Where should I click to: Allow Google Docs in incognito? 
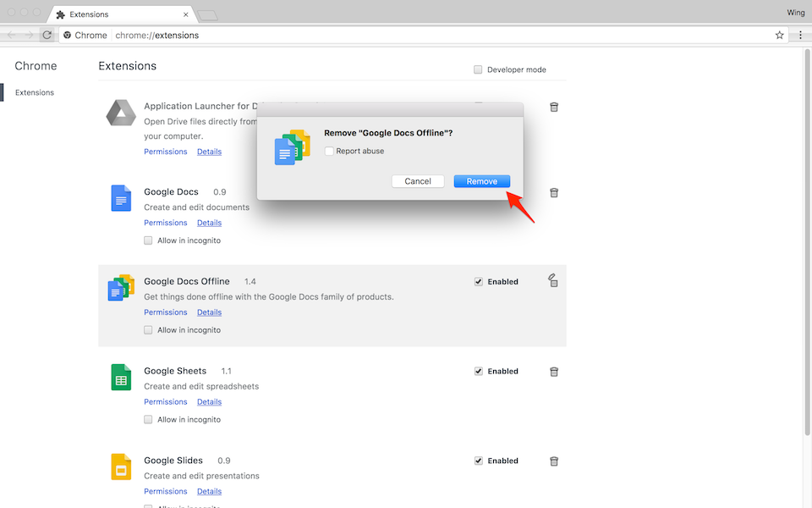coord(148,240)
